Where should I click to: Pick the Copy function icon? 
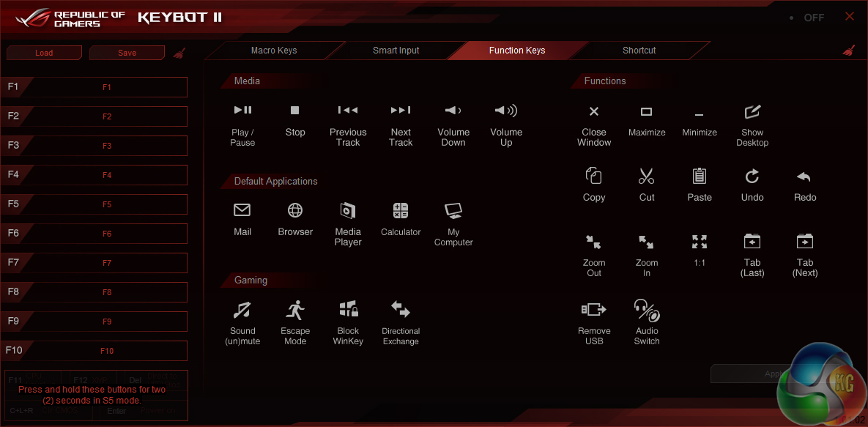594,177
